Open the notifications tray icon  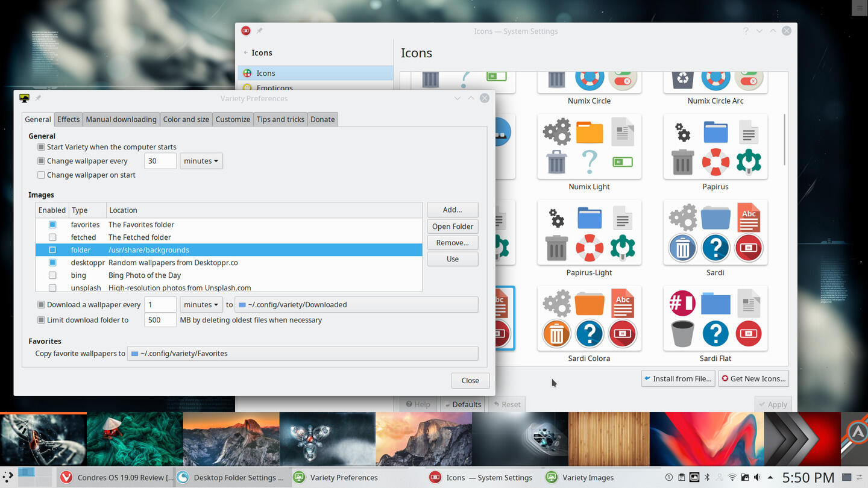[x=669, y=478]
